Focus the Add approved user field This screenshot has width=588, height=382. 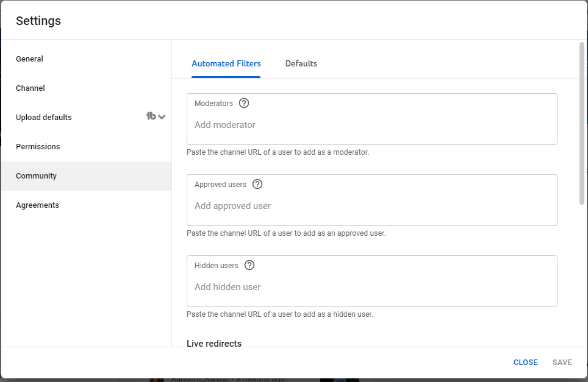371,206
